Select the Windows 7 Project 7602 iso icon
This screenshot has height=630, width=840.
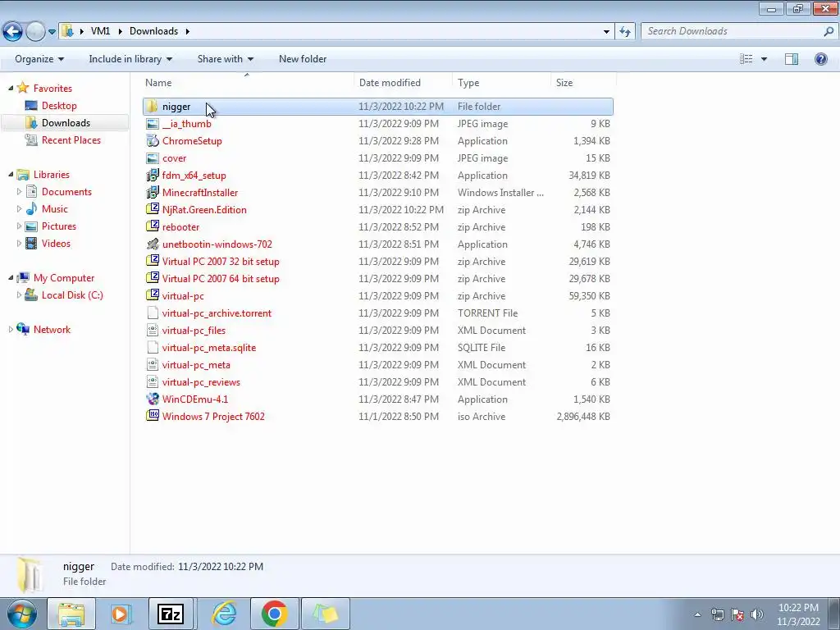coord(153,416)
